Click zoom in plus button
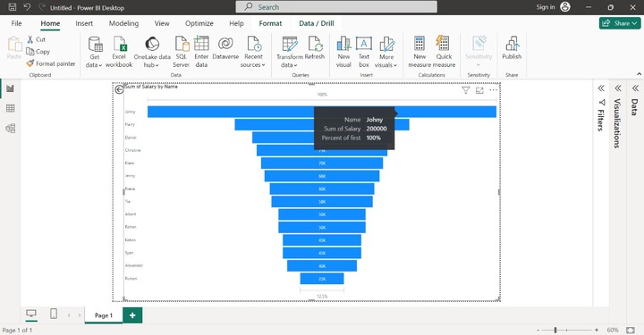The width and height of the screenshot is (644, 335). (597, 330)
